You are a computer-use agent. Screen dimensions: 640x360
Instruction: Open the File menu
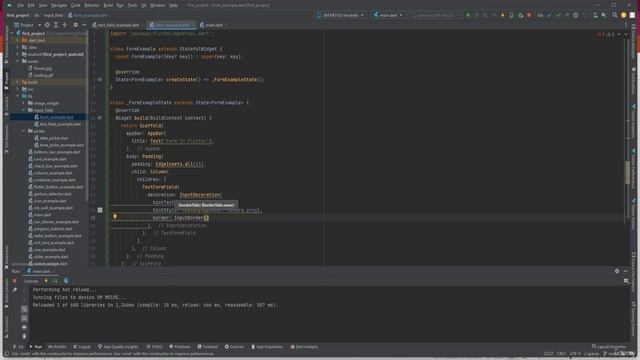coord(20,5)
